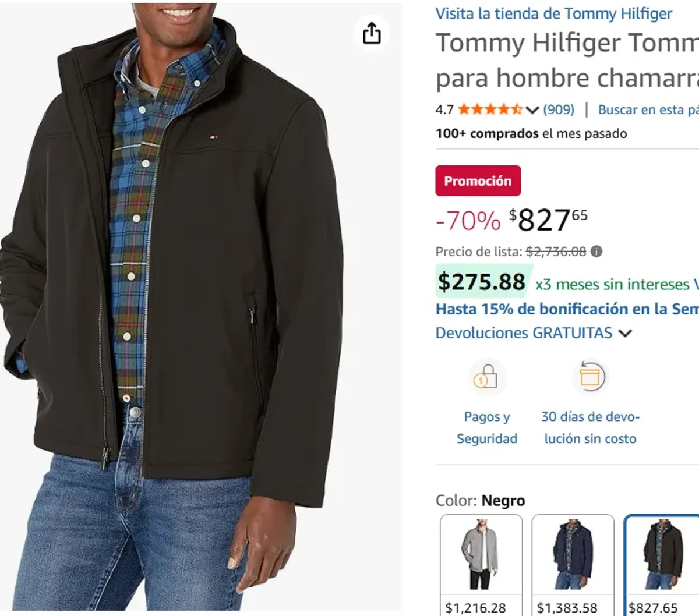Click the share icon on product image

(372, 33)
